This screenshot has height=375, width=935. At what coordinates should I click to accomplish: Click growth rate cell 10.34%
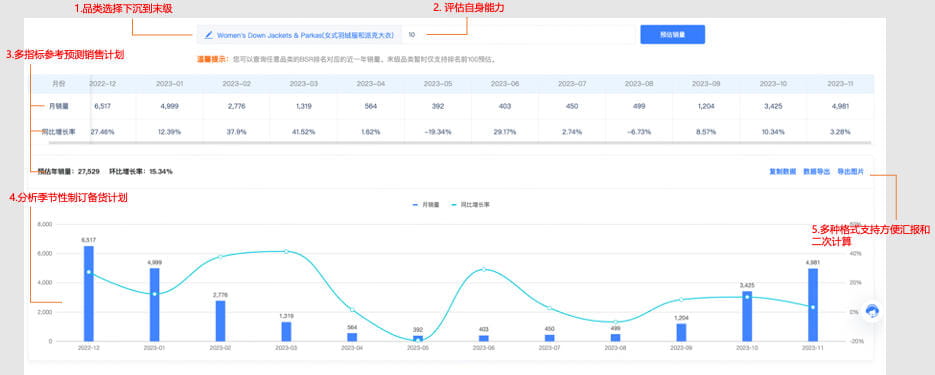pos(773,131)
